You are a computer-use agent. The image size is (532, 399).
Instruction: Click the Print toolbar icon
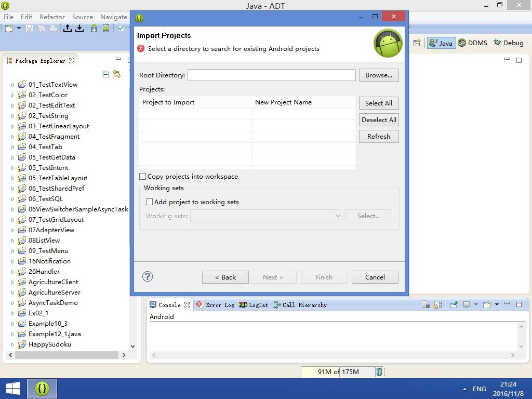click(x=54, y=28)
